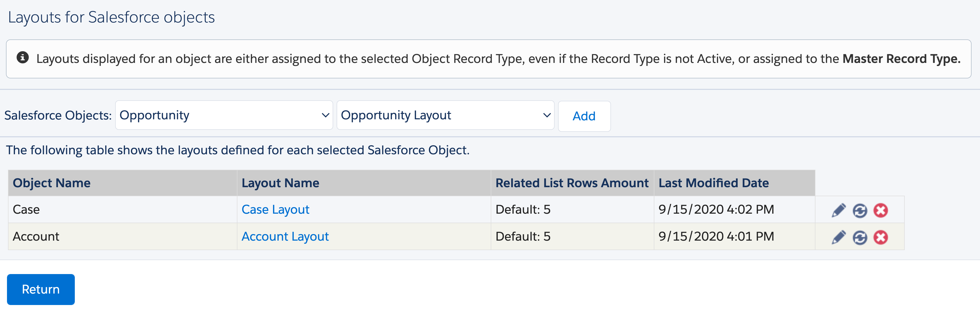
Task: Select the Case object name cell
Action: tap(26, 210)
